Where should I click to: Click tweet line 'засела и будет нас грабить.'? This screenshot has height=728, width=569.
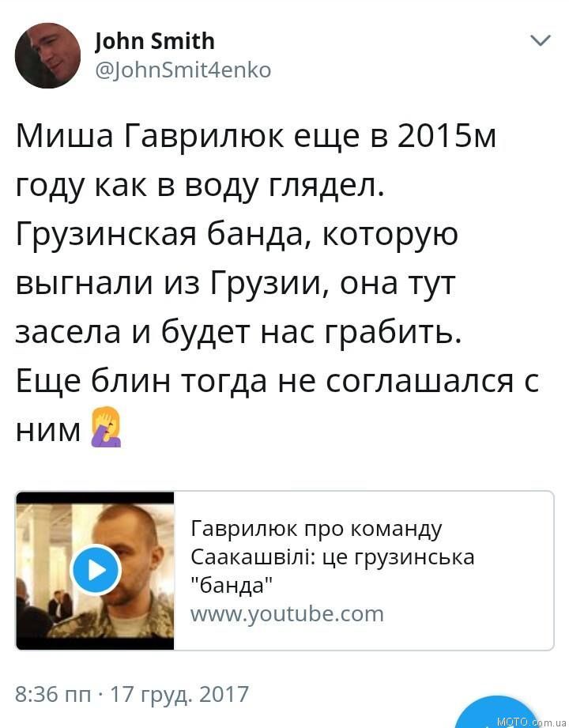point(239,333)
